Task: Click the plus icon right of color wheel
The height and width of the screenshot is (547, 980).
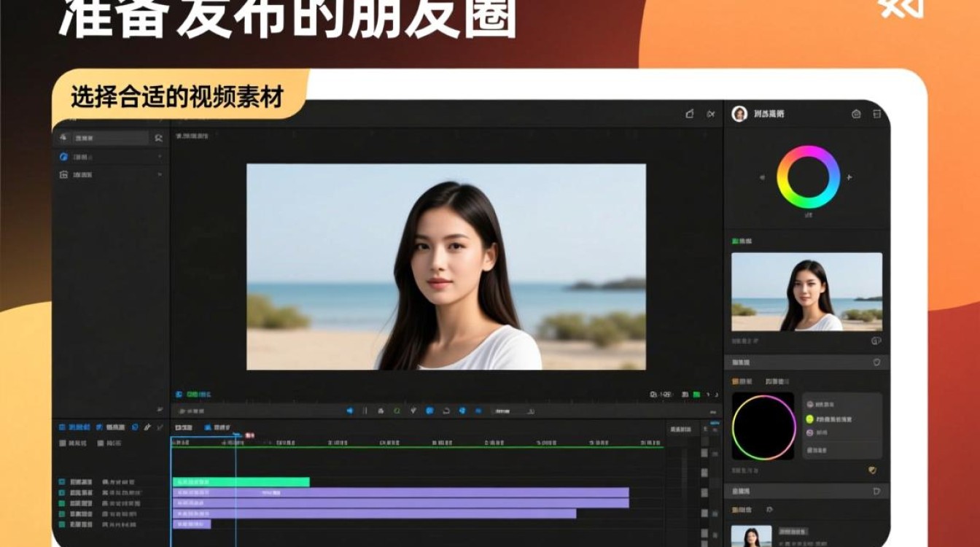Action: coord(849,177)
